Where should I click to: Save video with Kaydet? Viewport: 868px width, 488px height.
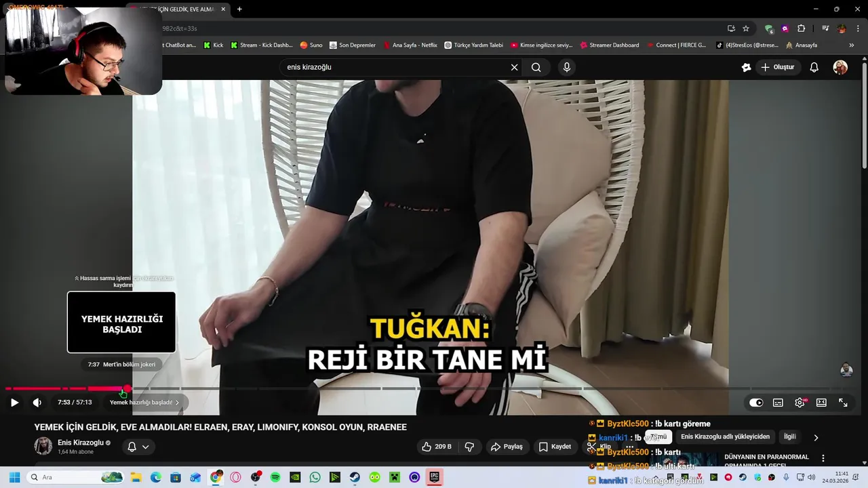click(x=555, y=447)
